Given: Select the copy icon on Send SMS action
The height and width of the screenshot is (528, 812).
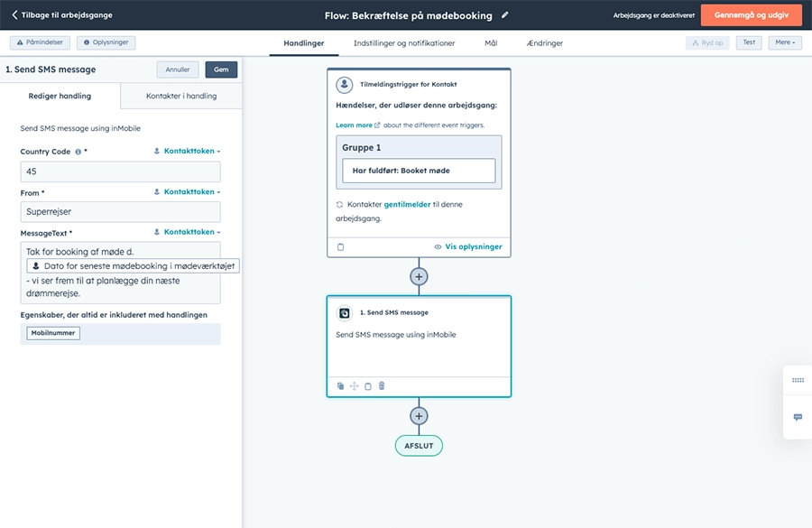Looking at the screenshot, I should point(341,386).
